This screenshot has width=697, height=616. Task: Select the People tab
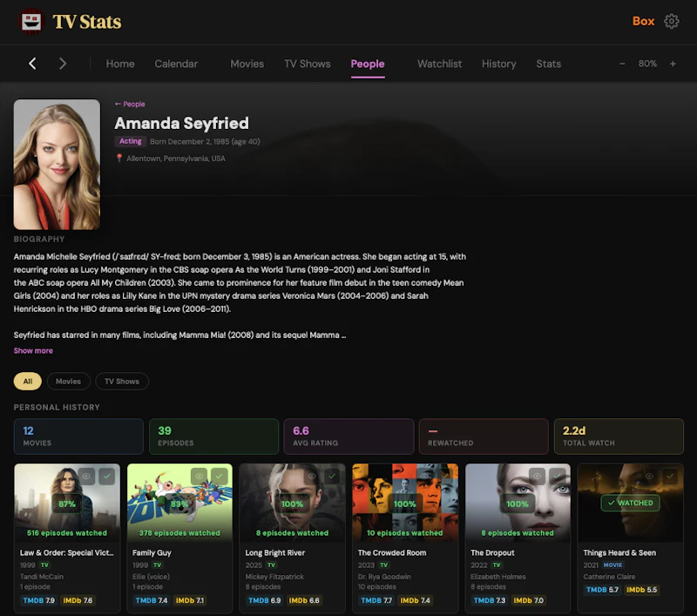(x=368, y=64)
